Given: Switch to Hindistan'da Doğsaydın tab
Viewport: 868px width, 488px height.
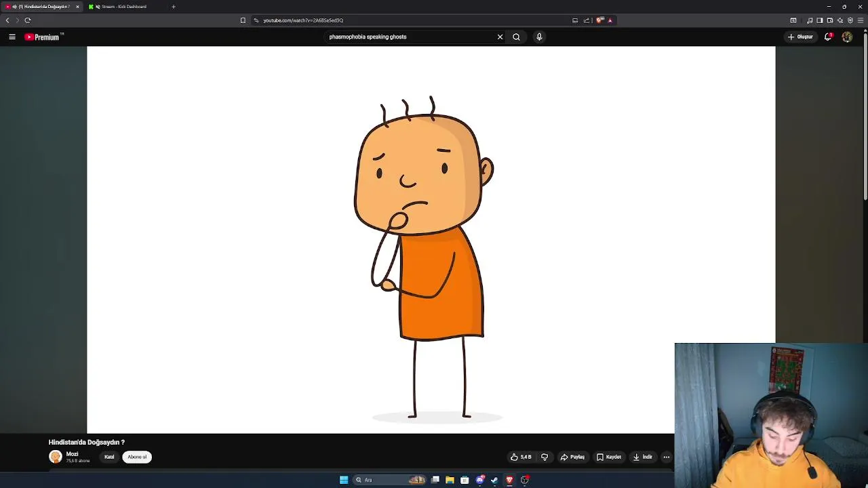Looking at the screenshot, I should pyautogui.click(x=41, y=7).
